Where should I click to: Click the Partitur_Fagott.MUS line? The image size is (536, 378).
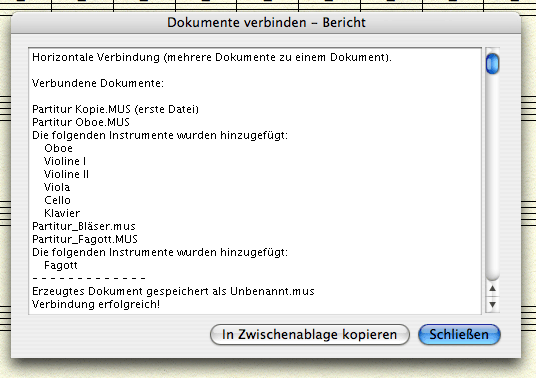click(85, 239)
